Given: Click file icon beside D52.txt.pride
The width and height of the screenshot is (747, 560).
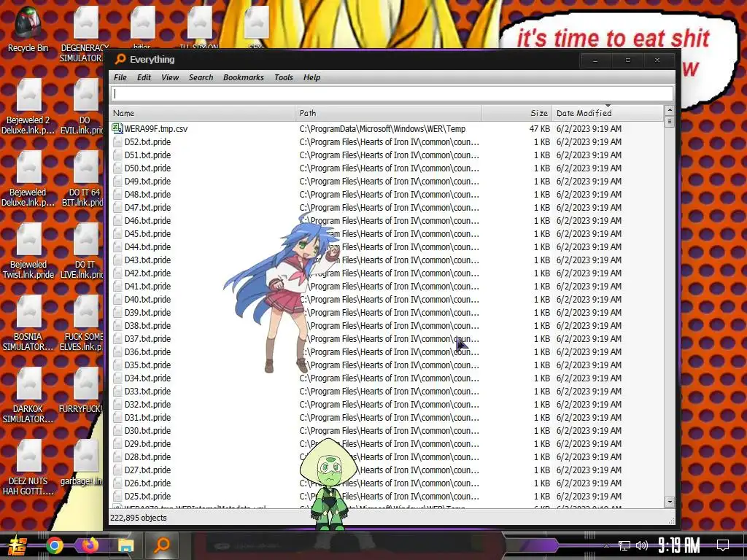Looking at the screenshot, I should (117, 142).
